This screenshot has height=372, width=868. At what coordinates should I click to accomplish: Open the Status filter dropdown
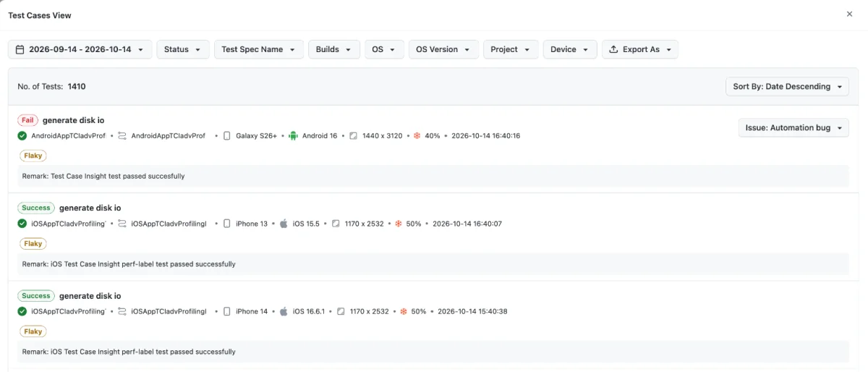pos(183,49)
